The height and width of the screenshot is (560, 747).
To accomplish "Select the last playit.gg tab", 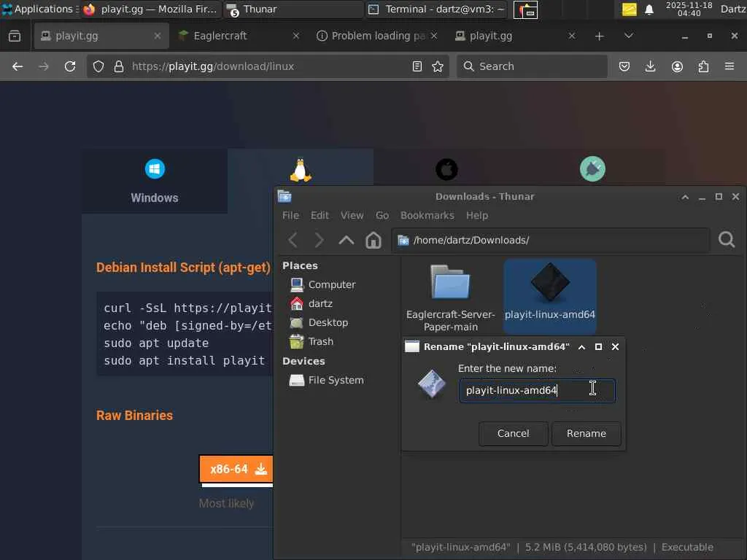I will point(514,36).
